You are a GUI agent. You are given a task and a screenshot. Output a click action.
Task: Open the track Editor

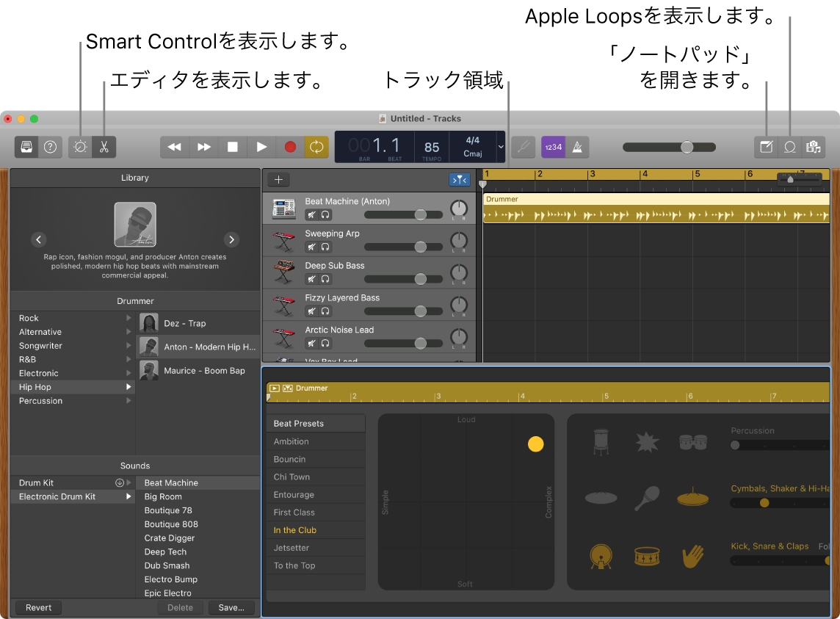104,147
